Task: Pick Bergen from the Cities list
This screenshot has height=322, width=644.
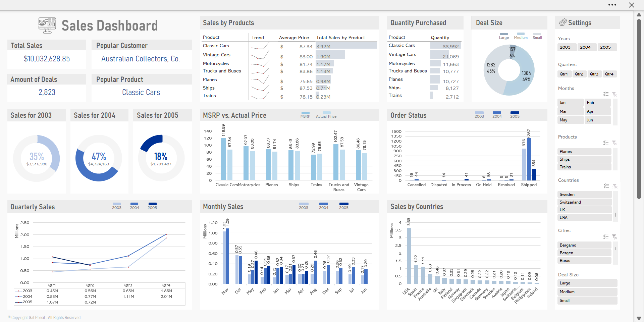Action: (x=584, y=253)
